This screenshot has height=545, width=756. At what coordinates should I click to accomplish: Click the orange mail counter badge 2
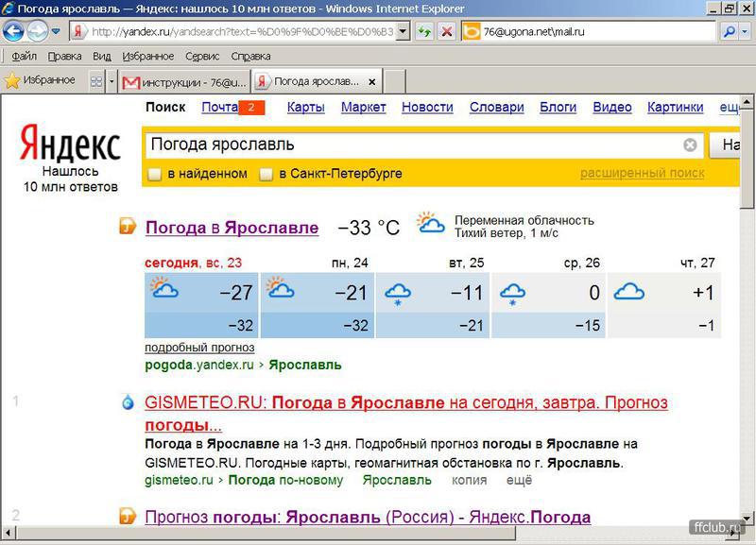(x=251, y=107)
